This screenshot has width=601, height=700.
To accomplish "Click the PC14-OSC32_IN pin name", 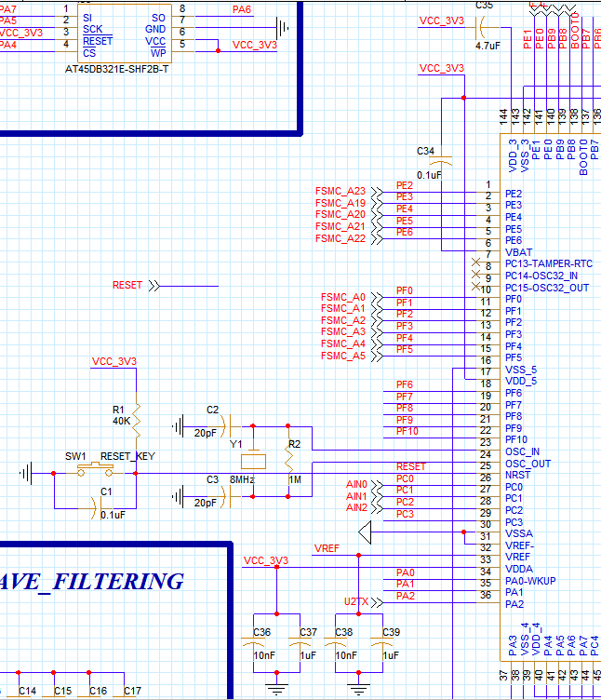I will pos(541,276).
